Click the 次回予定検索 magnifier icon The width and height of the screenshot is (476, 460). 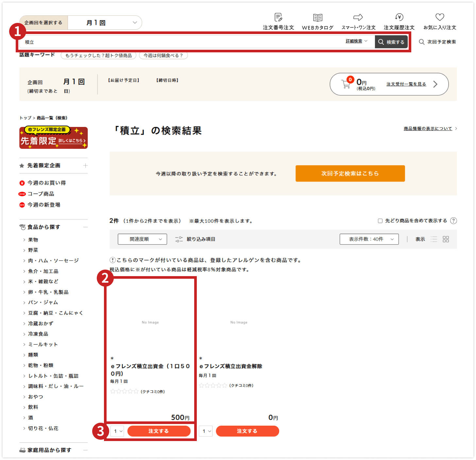click(x=421, y=42)
